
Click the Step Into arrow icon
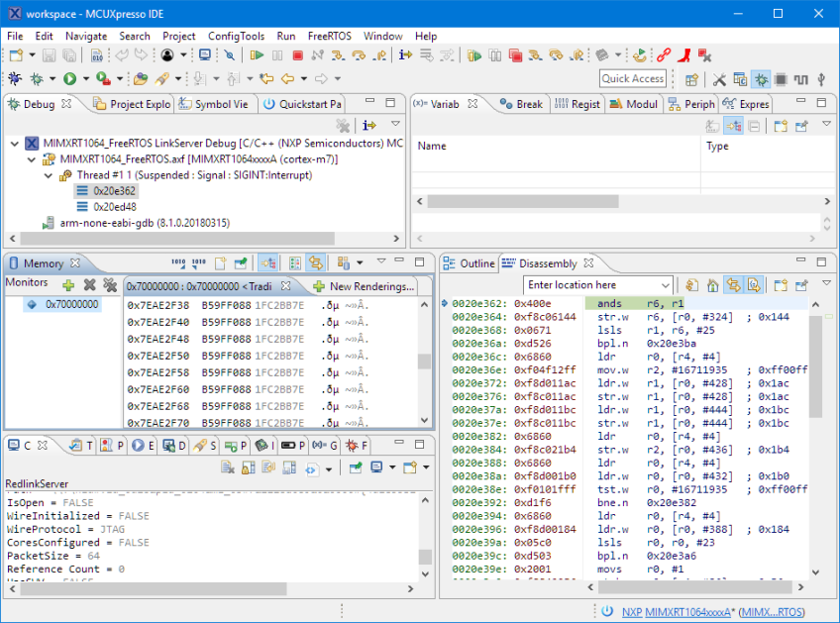[x=338, y=55]
